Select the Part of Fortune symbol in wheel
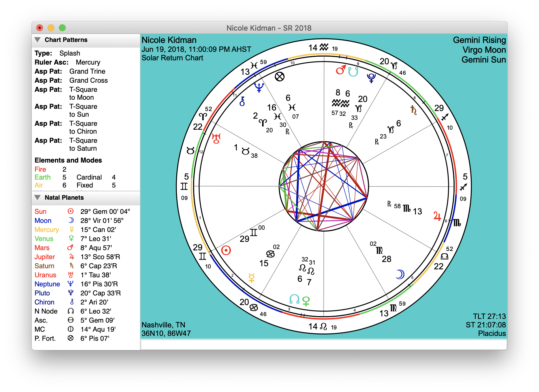This screenshot has height=392, width=539. click(x=279, y=76)
